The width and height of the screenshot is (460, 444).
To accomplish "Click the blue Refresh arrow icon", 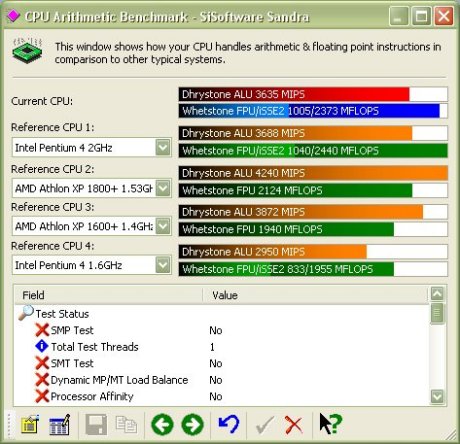I will [x=229, y=424].
